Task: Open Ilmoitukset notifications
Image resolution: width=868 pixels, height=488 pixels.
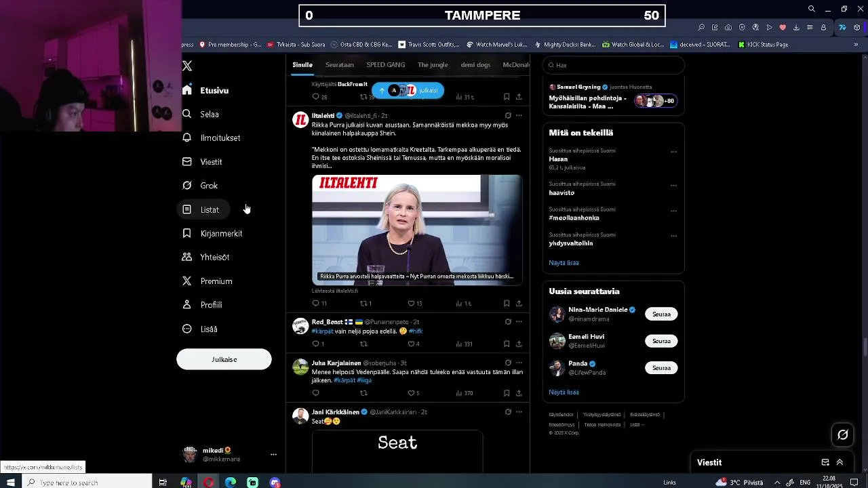Action: coord(212,138)
